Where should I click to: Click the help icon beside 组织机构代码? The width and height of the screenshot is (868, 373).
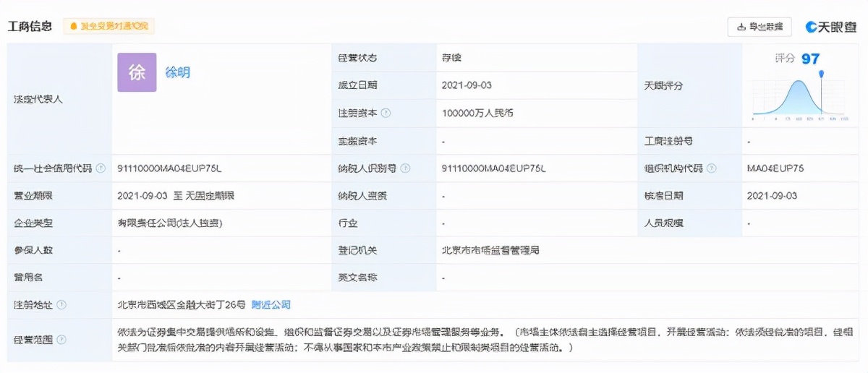coord(712,168)
